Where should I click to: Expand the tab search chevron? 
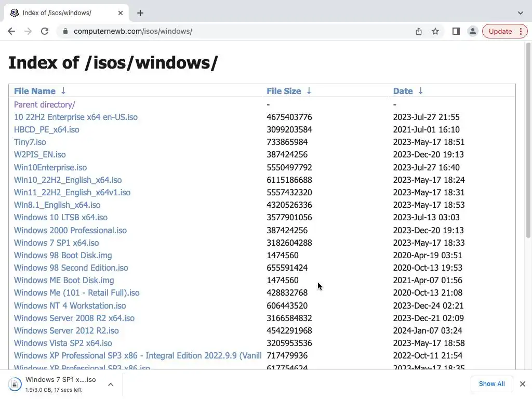click(521, 13)
